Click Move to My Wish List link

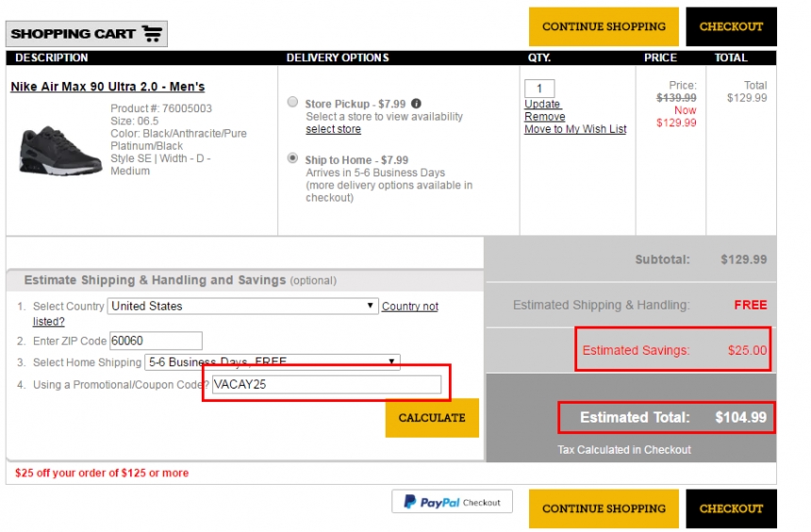pos(575,129)
